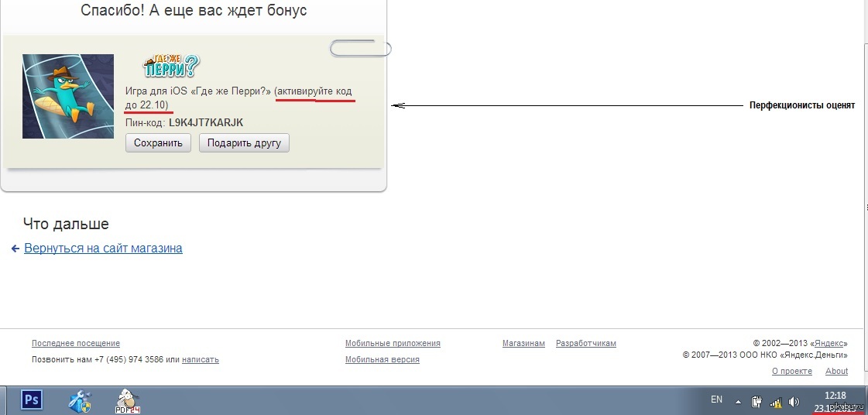This screenshot has height=415, width=868.
Task: Click the «написать» contact link
Action: click(201, 359)
